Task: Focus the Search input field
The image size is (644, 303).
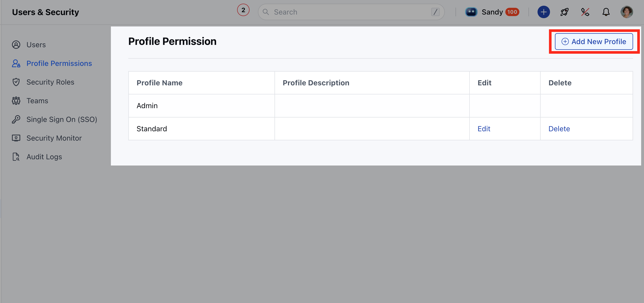Action: tap(351, 12)
